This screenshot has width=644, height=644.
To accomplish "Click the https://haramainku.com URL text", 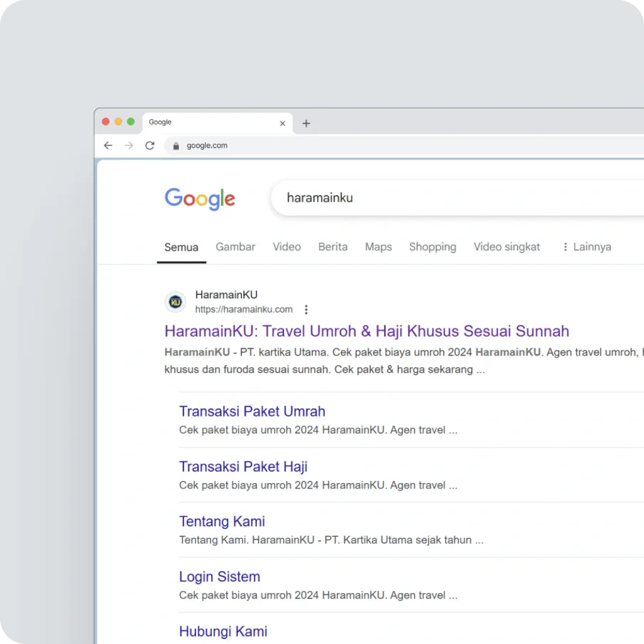I will 243,310.
